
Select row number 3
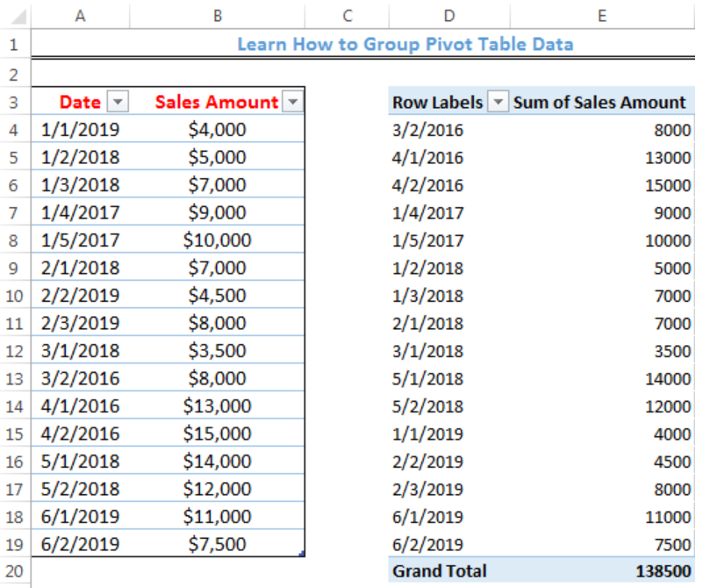click(13, 102)
